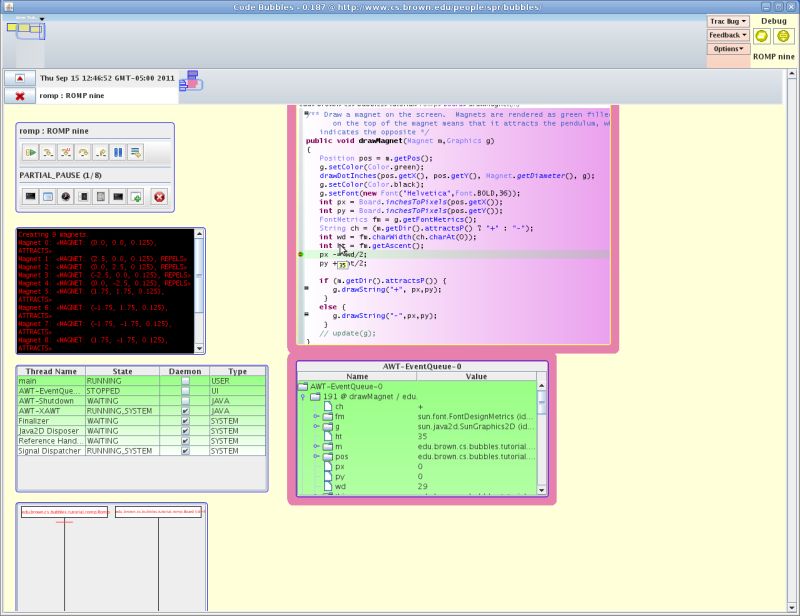Click the red terminate icon in PARTIAL_PAUSE row
This screenshot has height=616, width=800.
tap(159, 197)
